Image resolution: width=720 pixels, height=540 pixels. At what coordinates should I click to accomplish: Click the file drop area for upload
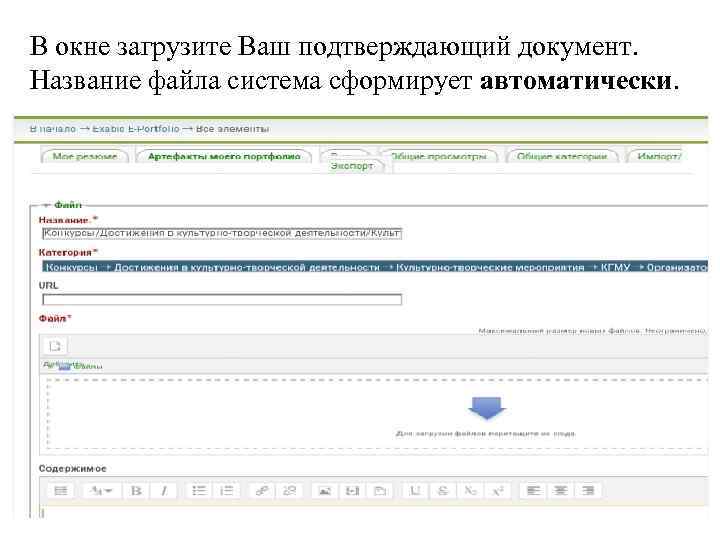coord(376,414)
